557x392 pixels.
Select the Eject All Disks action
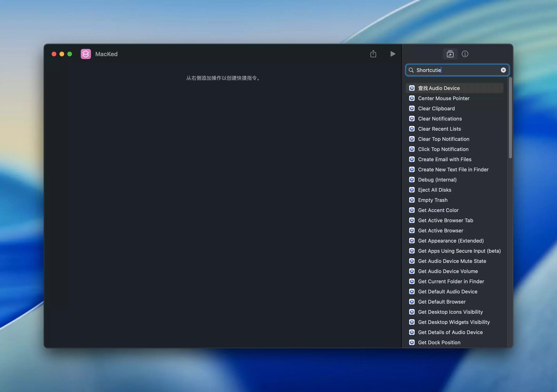(435, 190)
